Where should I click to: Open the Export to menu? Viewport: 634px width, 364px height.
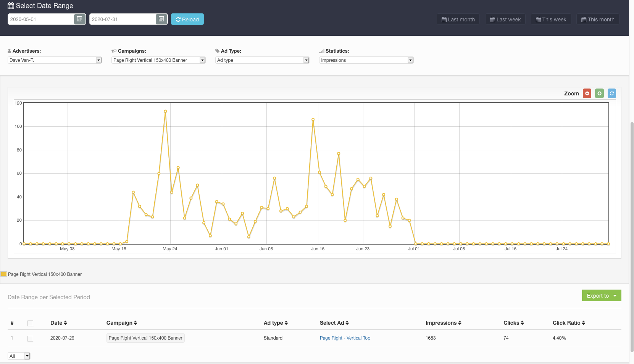[601, 296]
